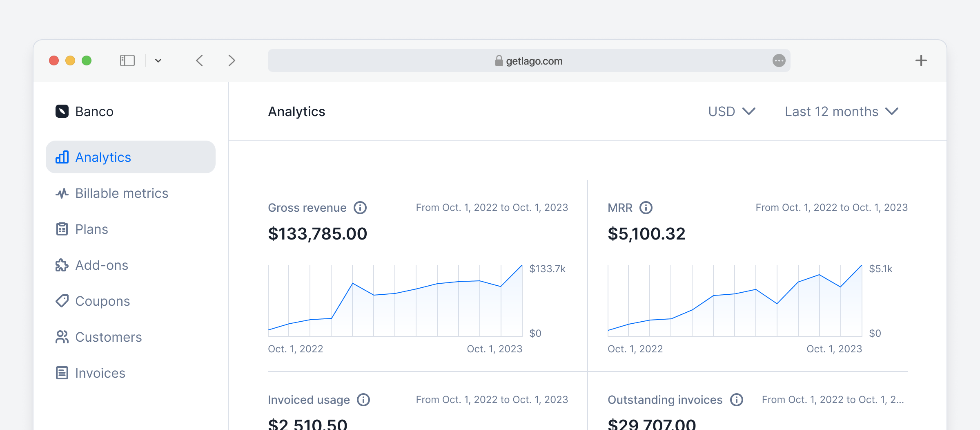Open a new browser tab with plus
This screenshot has height=430, width=980.
(921, 61)
